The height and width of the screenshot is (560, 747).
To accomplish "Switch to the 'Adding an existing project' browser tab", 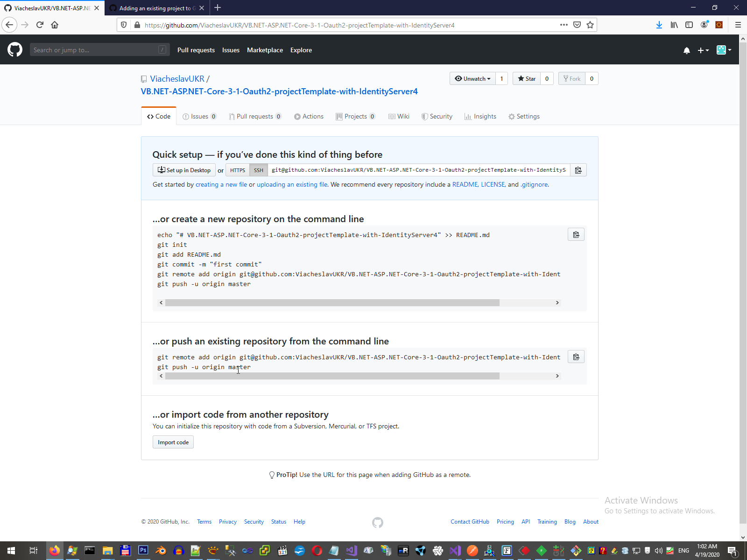I will click(156, 8).
